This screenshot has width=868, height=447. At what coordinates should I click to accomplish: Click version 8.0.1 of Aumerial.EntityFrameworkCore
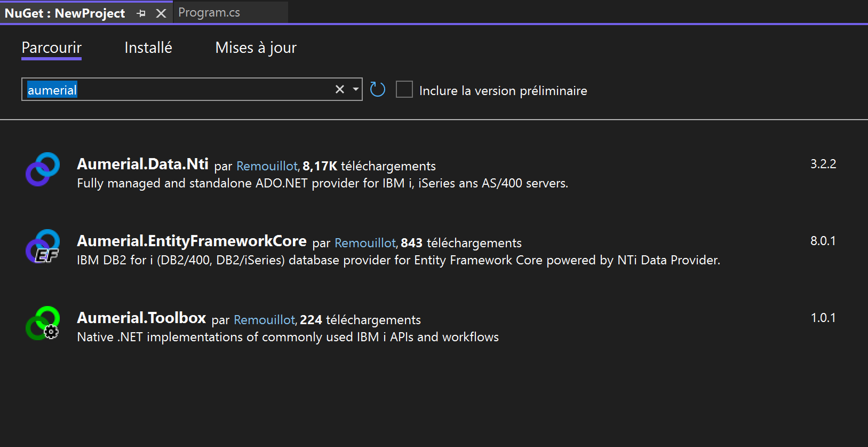point(823,241)
